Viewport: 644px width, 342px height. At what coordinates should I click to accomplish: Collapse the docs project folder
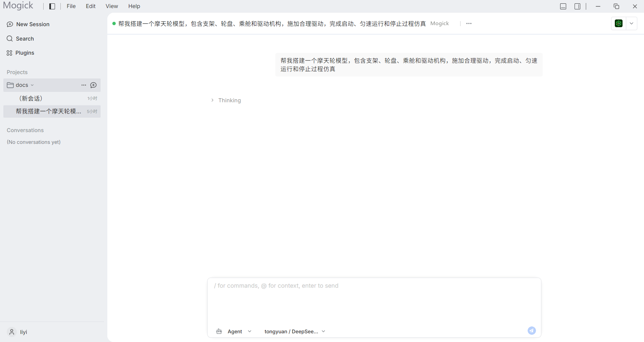click(x=32, y=85)
